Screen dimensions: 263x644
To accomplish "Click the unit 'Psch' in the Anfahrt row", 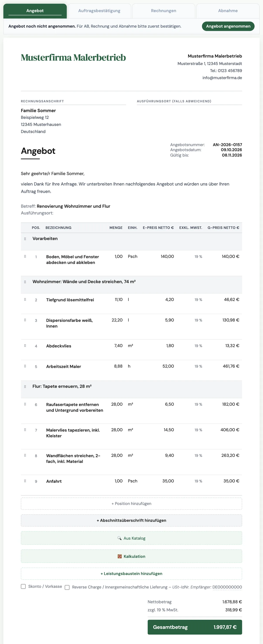I will 133,481.
